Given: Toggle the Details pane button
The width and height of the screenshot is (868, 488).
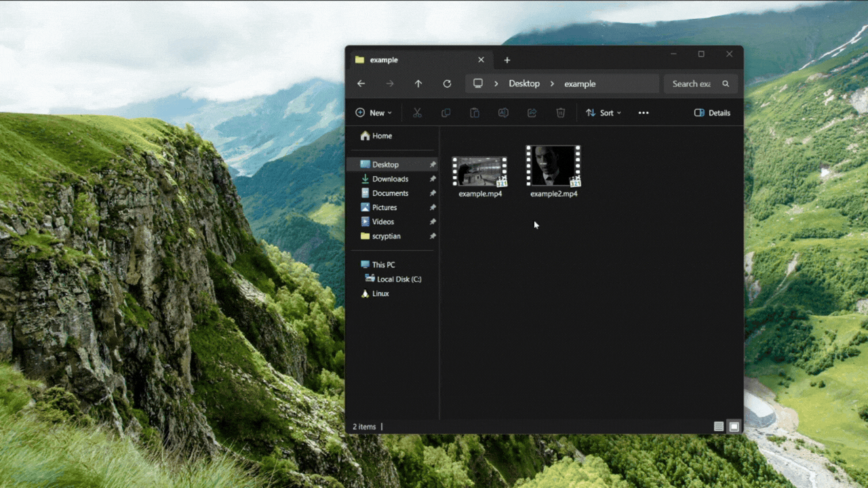Looking at the screenshot, I should point(712,113).
